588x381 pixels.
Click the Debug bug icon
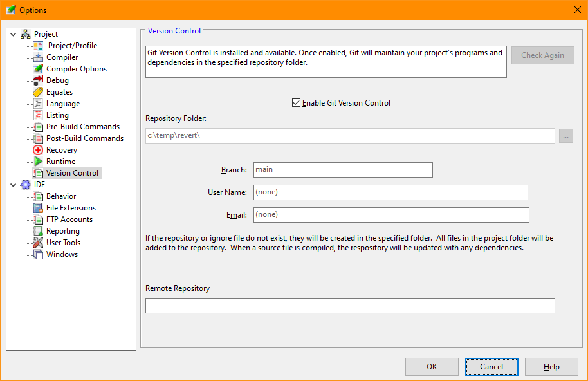(38, 80)
